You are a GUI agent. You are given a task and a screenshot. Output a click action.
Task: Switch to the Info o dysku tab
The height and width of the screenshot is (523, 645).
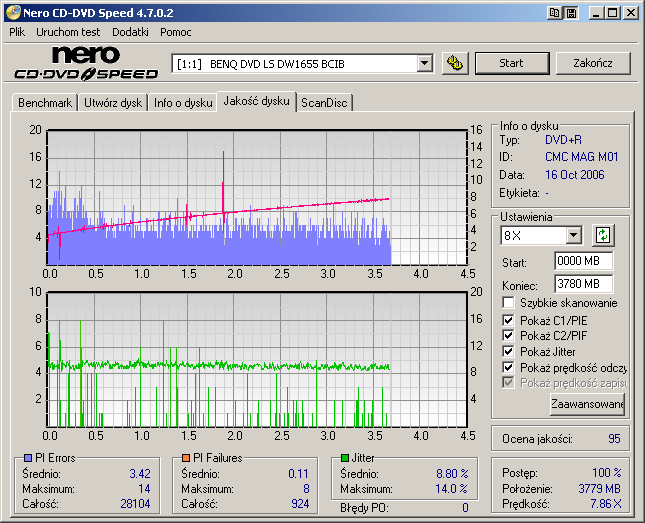coord(183,102)
